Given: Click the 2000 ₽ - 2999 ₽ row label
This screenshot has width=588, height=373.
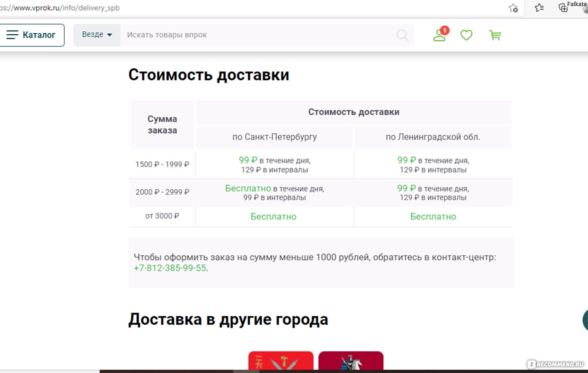Looking at the screenshot, I should [x=162, y=192].
